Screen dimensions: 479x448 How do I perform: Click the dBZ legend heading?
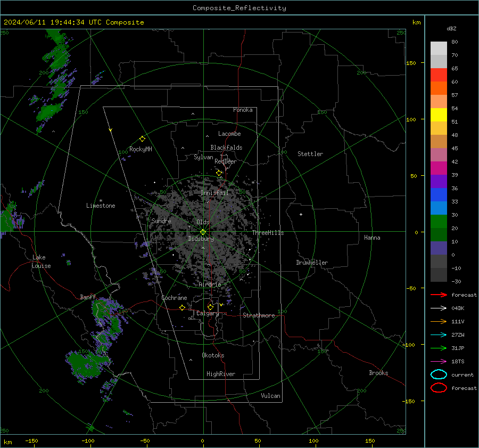[x=451, y=28]
